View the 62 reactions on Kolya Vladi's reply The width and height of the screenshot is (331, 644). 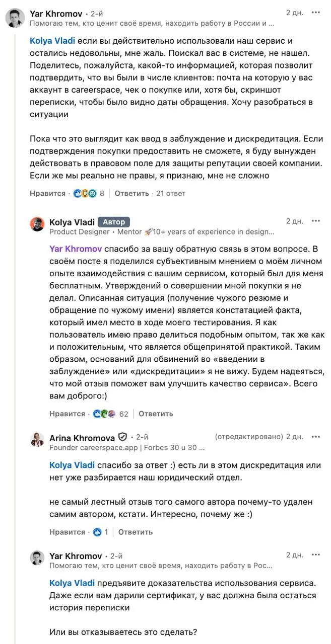[x=110, y=414]
